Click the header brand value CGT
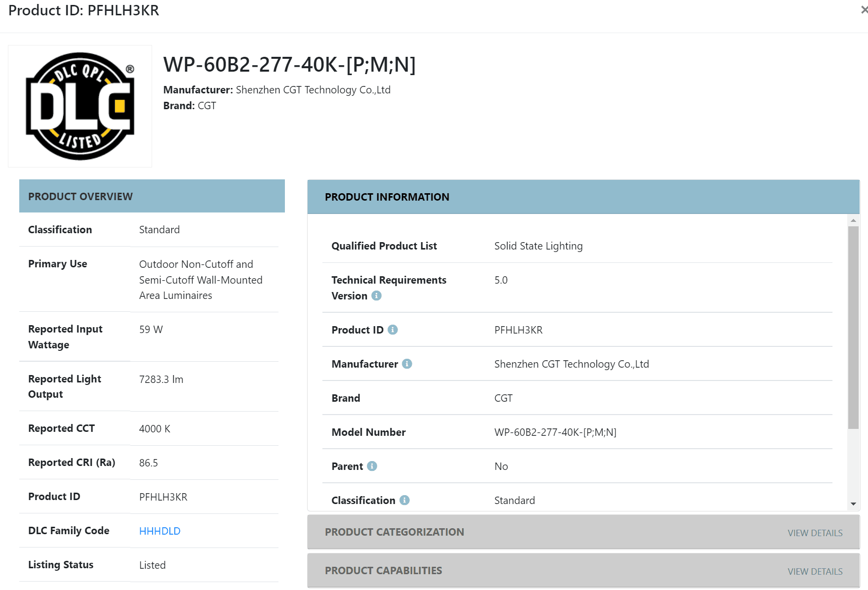 [207, 106]
